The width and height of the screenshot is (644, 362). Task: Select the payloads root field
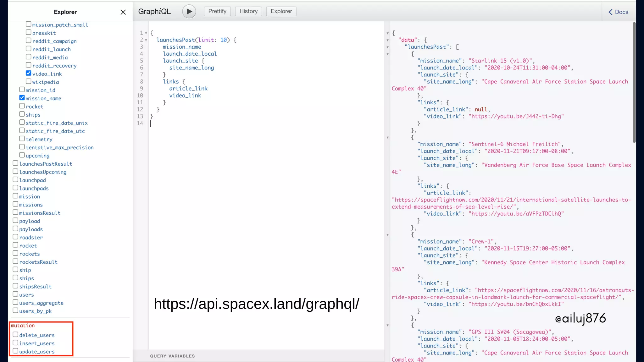pos(15,228)
